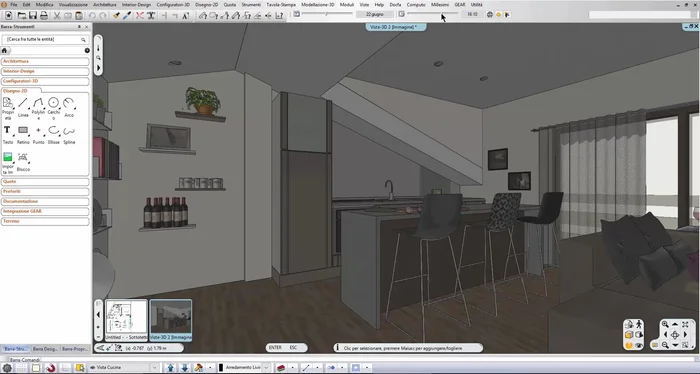Click the zoom in magnifier icon
Image resolution: width=700 pixels, height=374 pixels.
point(665,324)
